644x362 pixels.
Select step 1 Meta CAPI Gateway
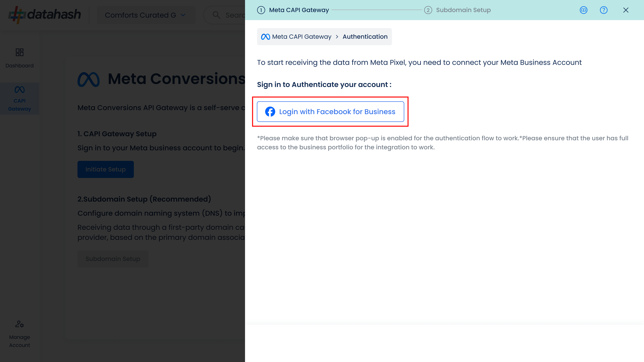point(293,10)
